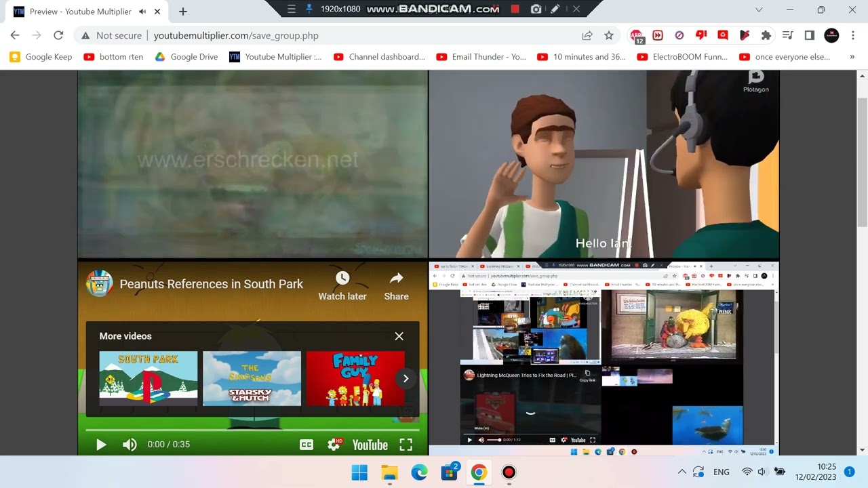This screenshot has width=868, height=488.
Task: Open Peanuts References in South Park title
Action: [x=212, y=284]
